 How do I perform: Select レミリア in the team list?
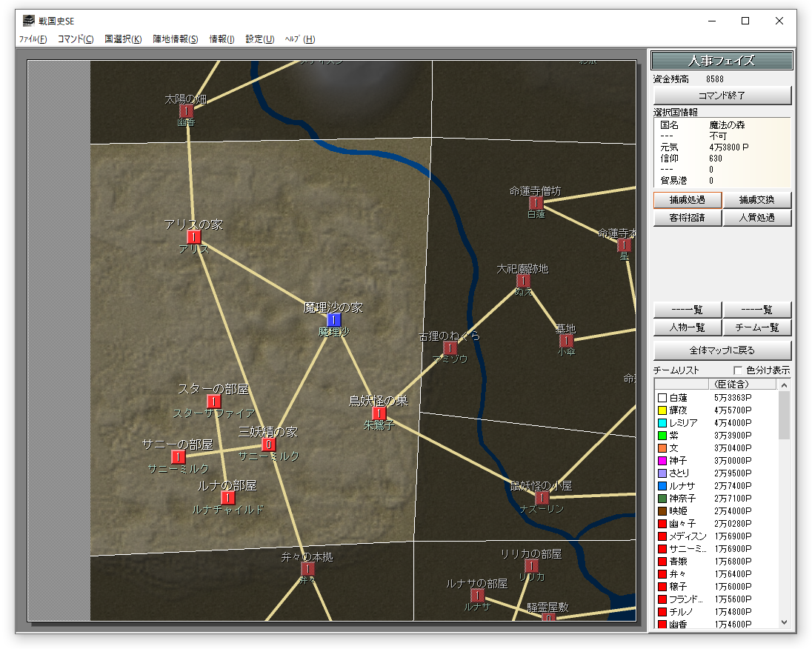pyautogui.click(x=683, y=422)
